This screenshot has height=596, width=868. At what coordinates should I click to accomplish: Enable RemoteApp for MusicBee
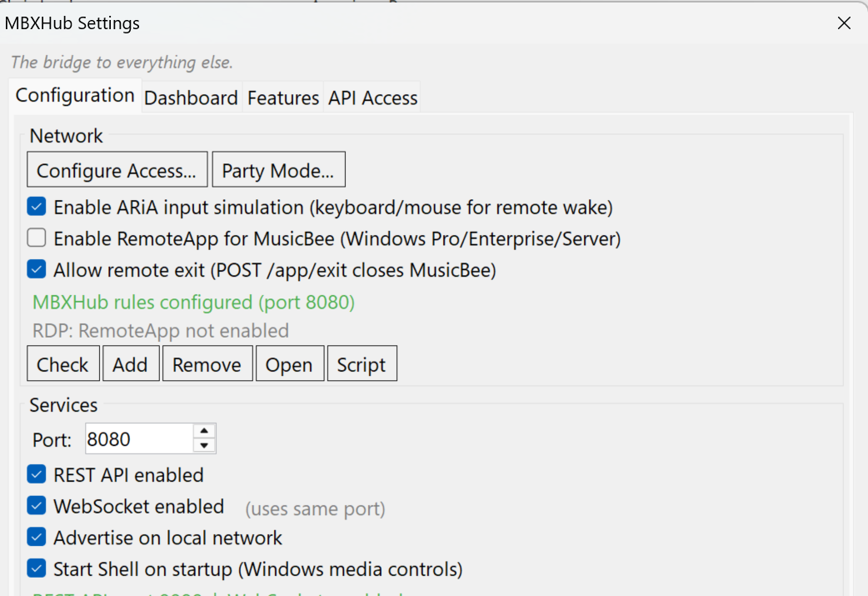pyautogui.click(x=36, y=238)
